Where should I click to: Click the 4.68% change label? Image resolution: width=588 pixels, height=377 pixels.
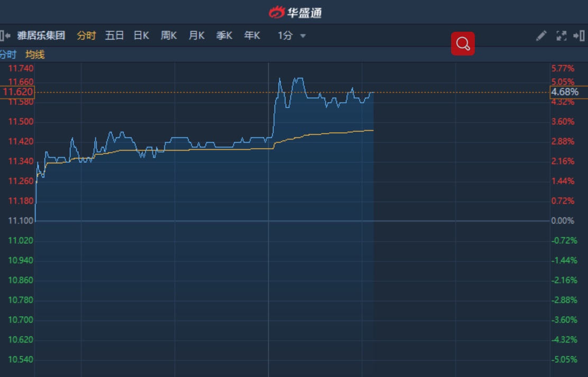pos(565,92)
